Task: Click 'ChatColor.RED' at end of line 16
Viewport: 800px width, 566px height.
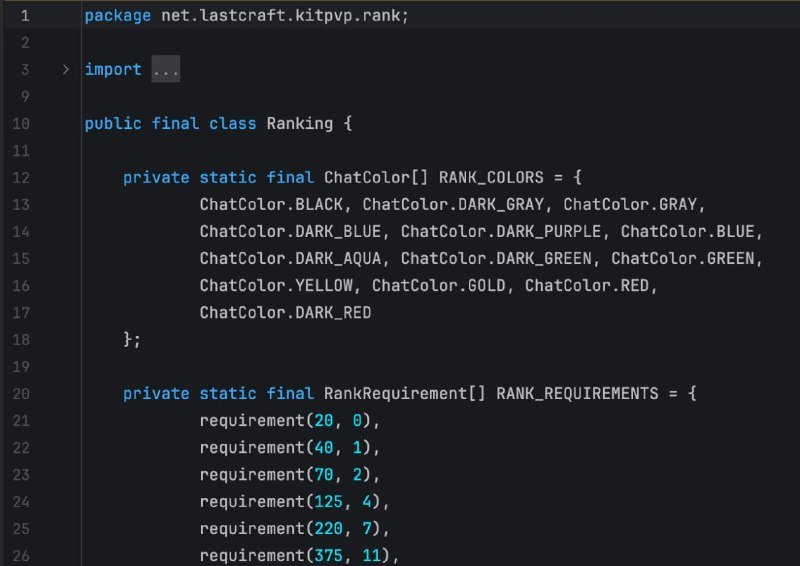Action: (587, 286)
